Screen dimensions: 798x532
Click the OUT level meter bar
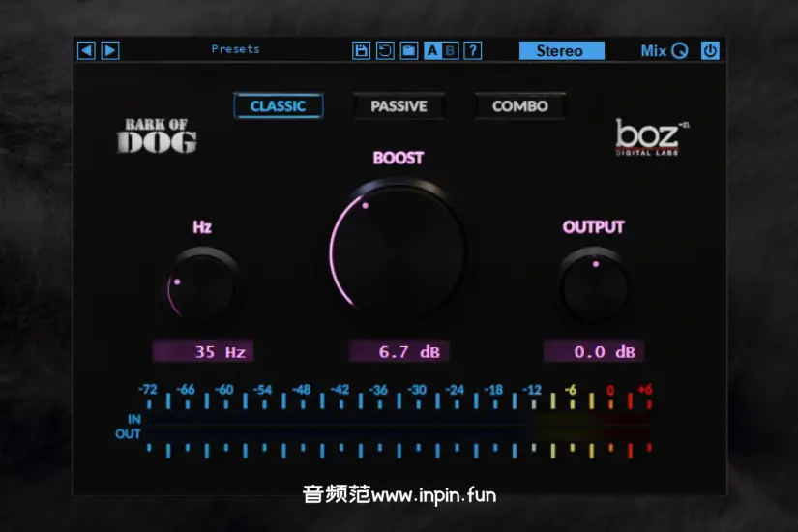tap(399, 433)
